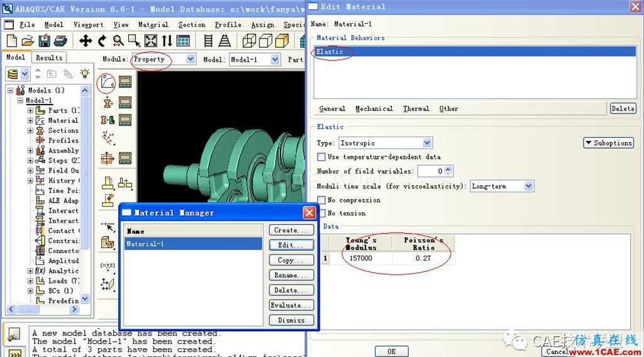The image size is (644, 357).
Task: Click the Young's Modulus cell 157000
Action: tap(362, 258)
